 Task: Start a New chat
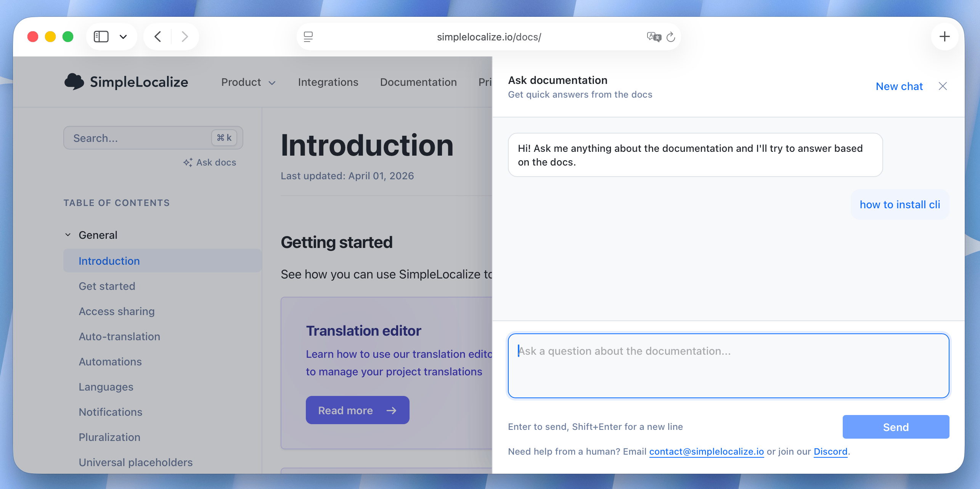pos(899,86)
